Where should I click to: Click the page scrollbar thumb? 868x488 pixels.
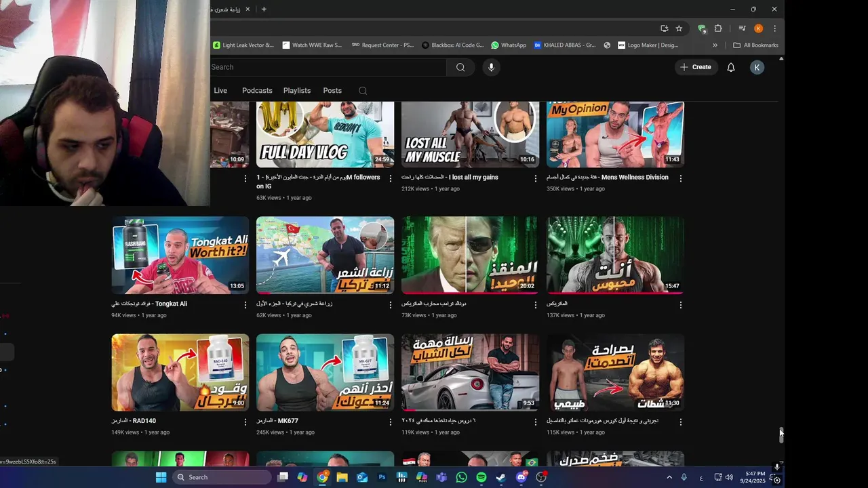(x=781, y=435)
